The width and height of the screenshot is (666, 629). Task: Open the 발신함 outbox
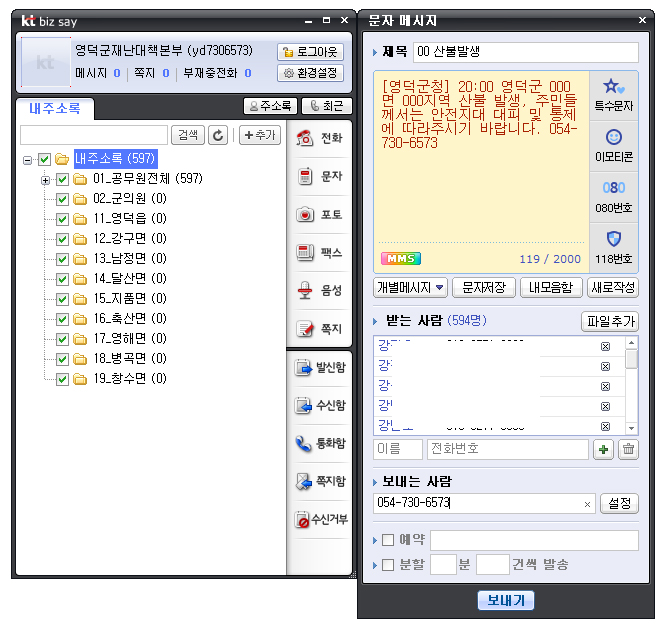(x=320, y=367)
